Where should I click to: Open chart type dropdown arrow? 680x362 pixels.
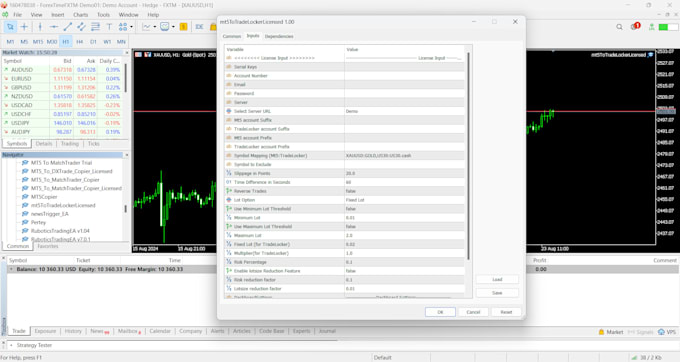[155, 27]
